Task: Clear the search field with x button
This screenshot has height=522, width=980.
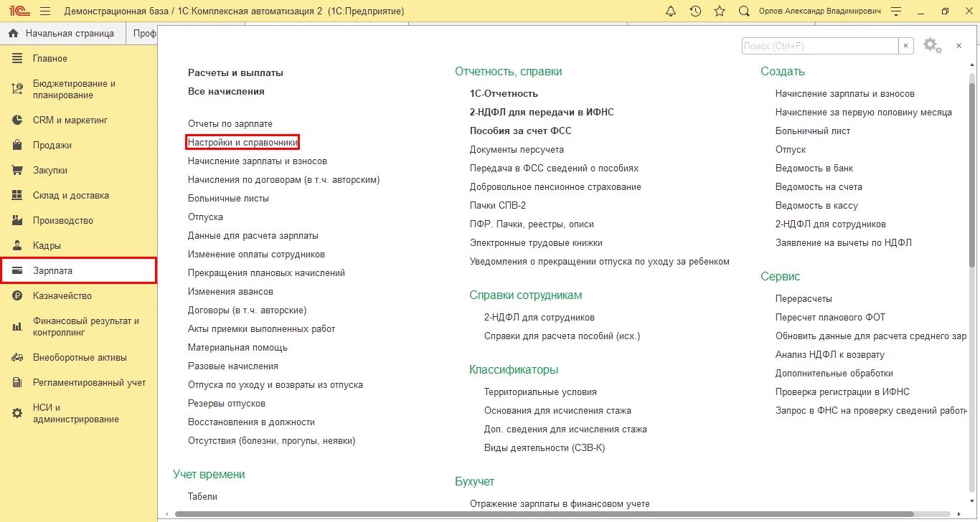Action: tap(906, 46)
